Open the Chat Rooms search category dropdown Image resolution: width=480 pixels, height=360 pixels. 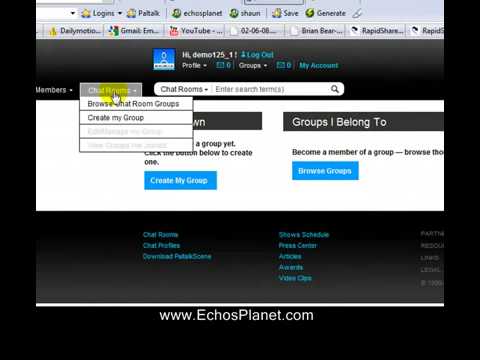[184, 89]
